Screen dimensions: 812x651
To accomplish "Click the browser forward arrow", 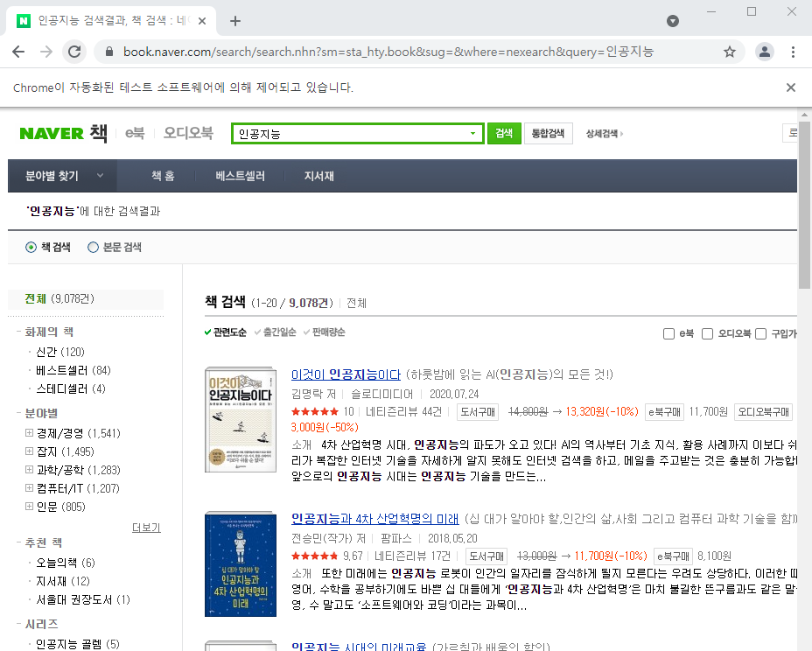I will click(x=46, y=52).
